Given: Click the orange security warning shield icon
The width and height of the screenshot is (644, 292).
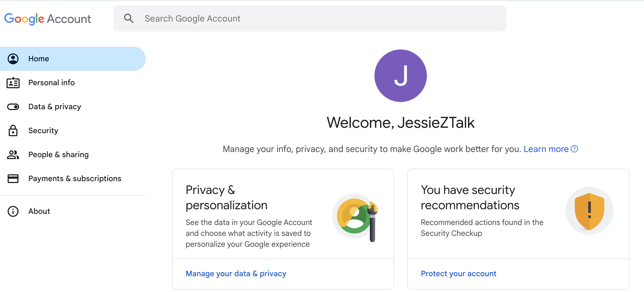Looking at the screenshot, I should 590,211.
